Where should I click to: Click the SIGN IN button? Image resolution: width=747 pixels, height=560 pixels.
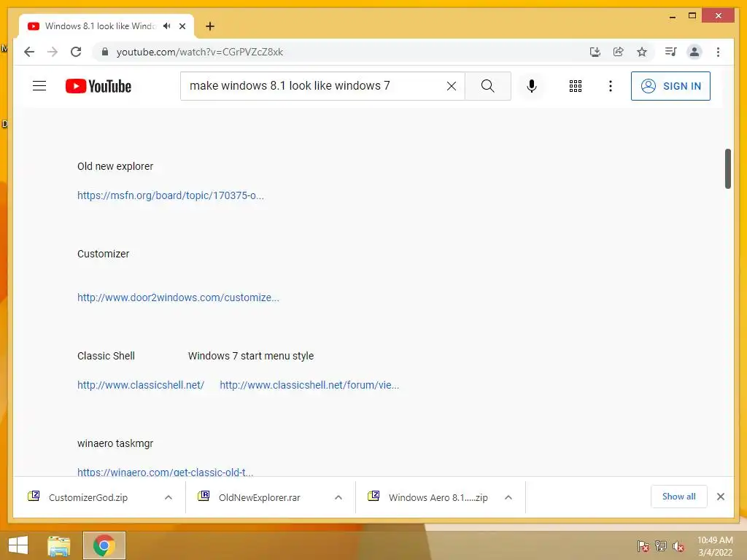click(670, 86)
